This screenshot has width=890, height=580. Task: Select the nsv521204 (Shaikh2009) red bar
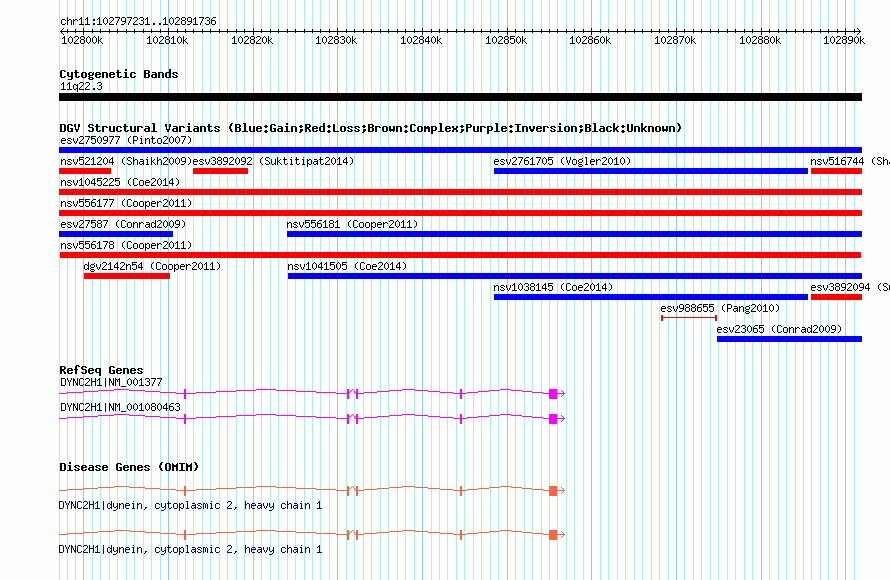pyautogui.click(x=85, y=171)
